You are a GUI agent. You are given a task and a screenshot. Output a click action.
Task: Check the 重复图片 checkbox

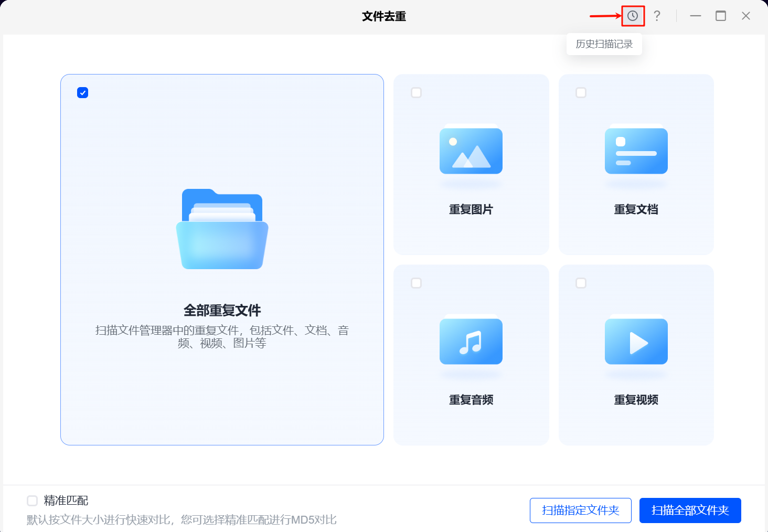click(x=416, y=93)
